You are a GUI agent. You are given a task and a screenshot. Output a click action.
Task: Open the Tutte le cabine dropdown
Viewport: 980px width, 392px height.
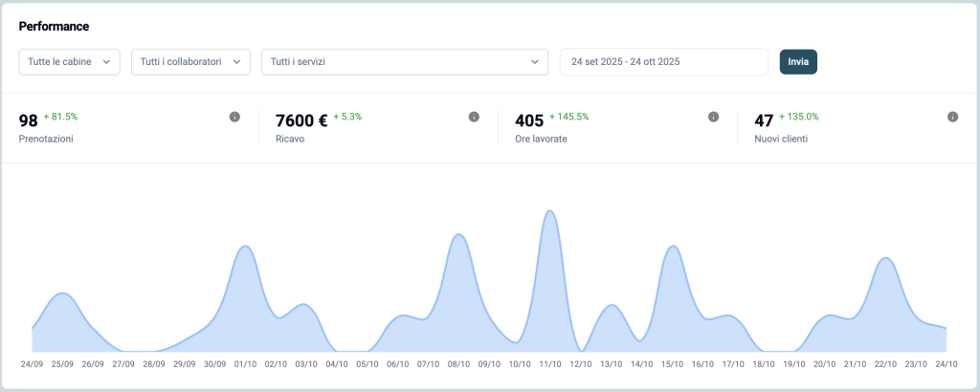point(70,61)
